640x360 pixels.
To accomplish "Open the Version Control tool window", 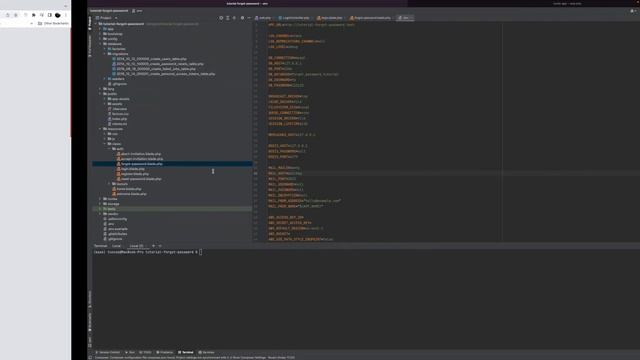I will [108, 352].
